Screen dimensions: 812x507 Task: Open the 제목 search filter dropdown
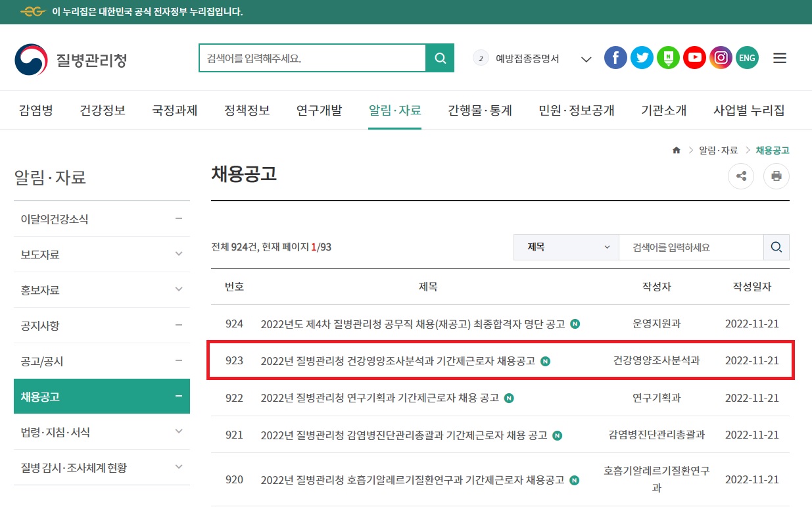565,247
